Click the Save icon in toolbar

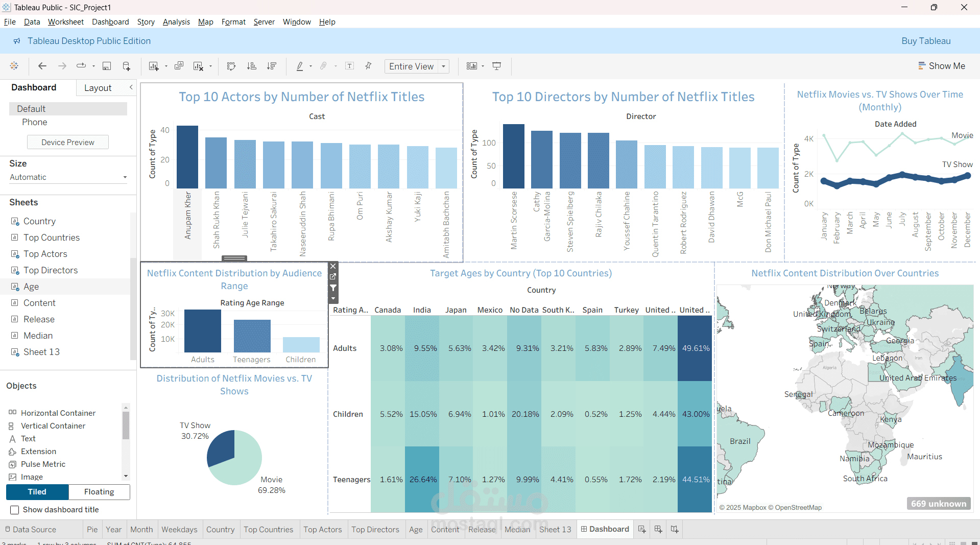pos(107,66)
